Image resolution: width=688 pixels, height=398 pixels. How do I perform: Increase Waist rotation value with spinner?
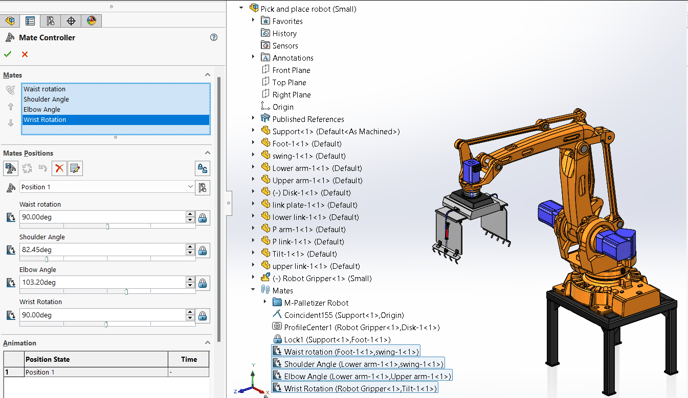tap(190, 214)
